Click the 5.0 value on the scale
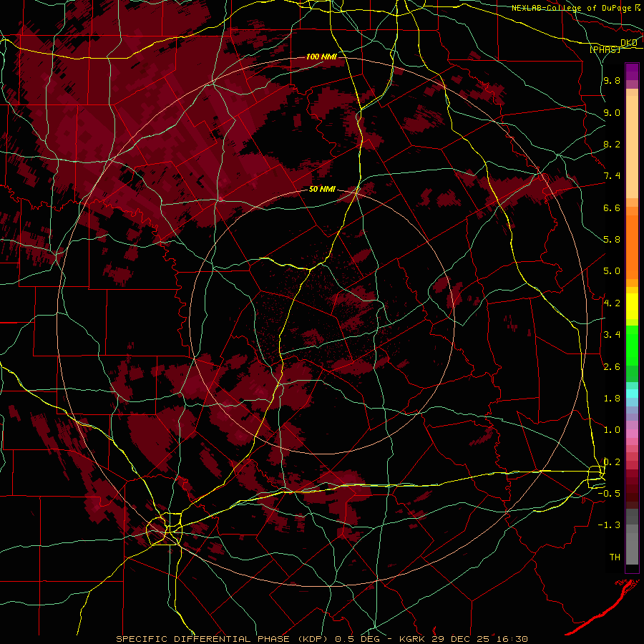The width and height of the screenshot is (644, 644). [x=612, y=271]
